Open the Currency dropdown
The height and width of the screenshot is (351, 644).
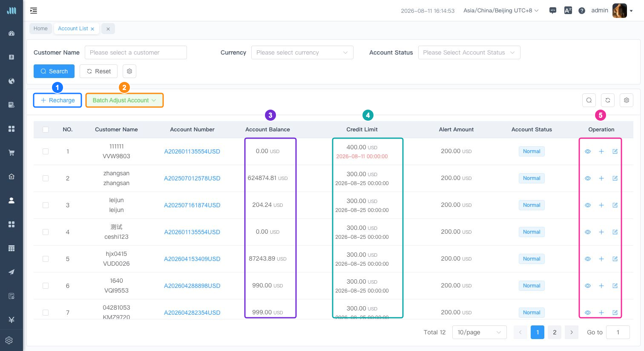(x=302, y=52)
